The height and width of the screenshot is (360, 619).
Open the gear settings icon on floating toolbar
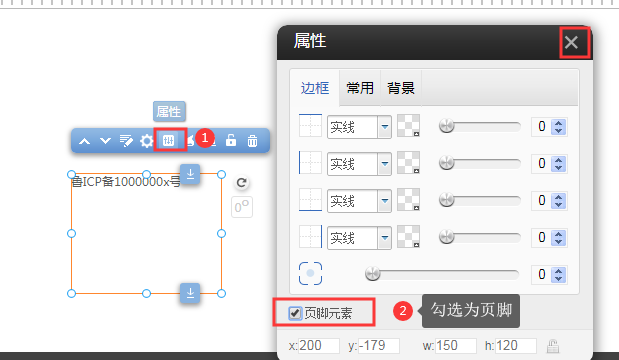coord(146,141)
